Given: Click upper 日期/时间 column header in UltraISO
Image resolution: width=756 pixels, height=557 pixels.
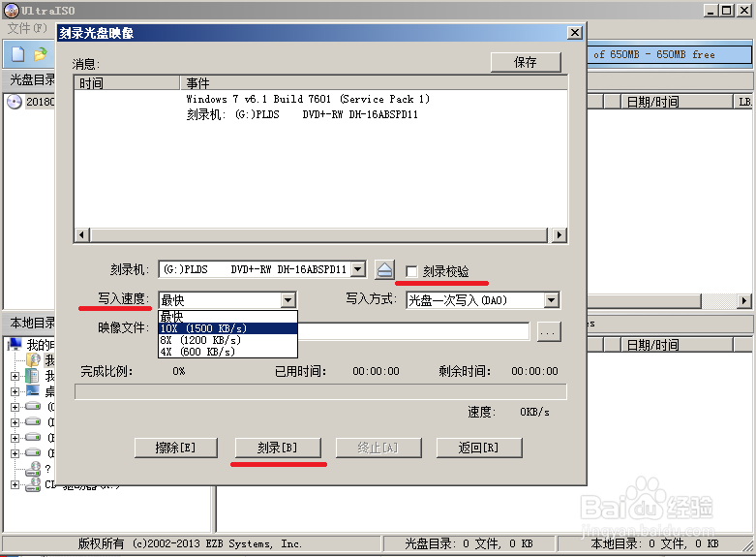Looking at the screenshot, I should (x=677, y=102).
